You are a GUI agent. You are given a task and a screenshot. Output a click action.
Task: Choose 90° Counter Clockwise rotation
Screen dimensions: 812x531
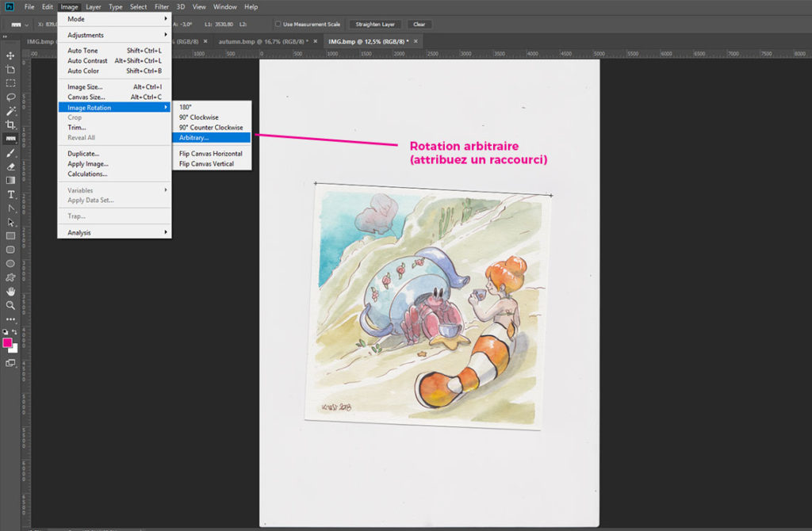(211, 128)
